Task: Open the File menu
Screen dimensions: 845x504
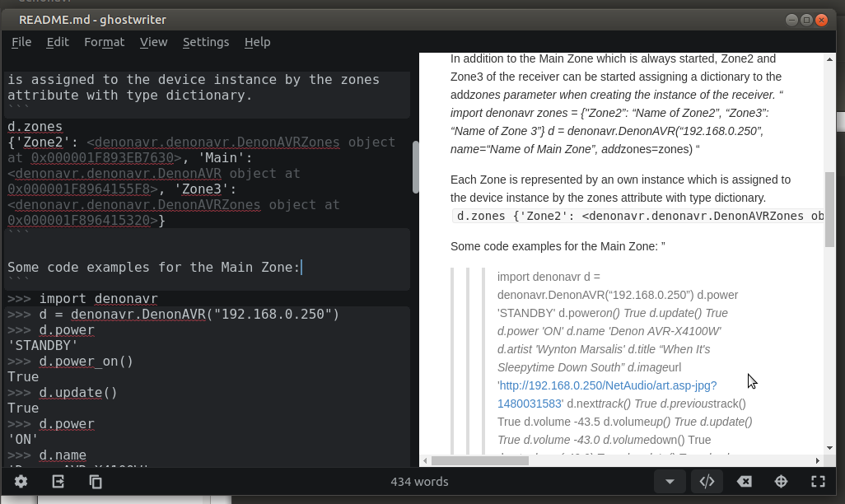Action: [21, 42]
